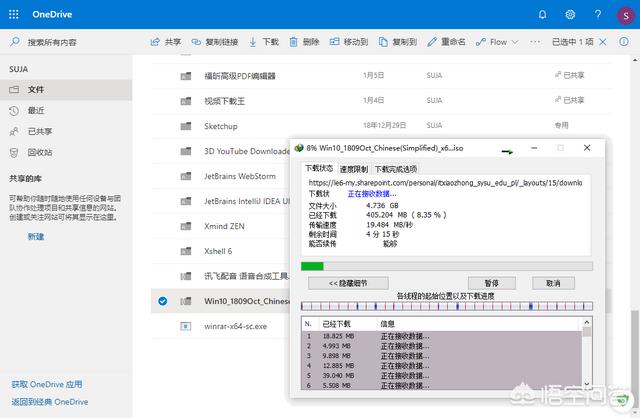Image resolution: width=640 pixels, height=418 pixels.
Task: Open the 福昕高级PDF编辑器 folder
Action: (240, 76)
